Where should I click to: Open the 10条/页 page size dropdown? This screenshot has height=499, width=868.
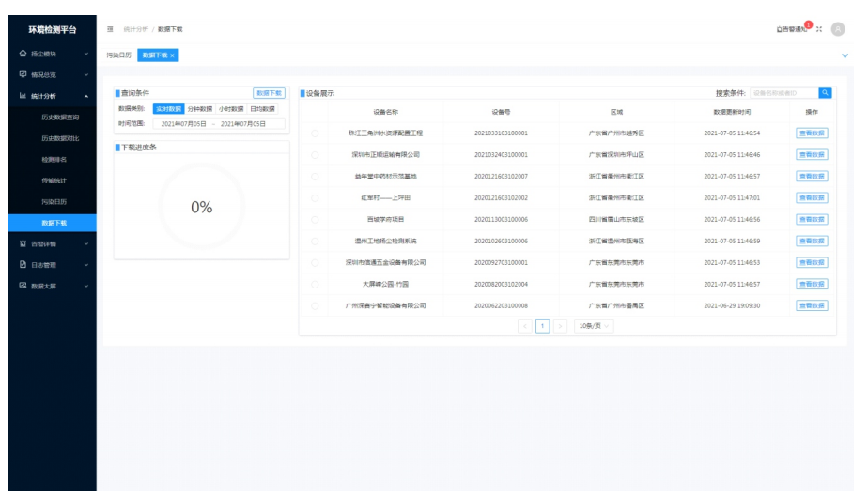click(595, 325)
